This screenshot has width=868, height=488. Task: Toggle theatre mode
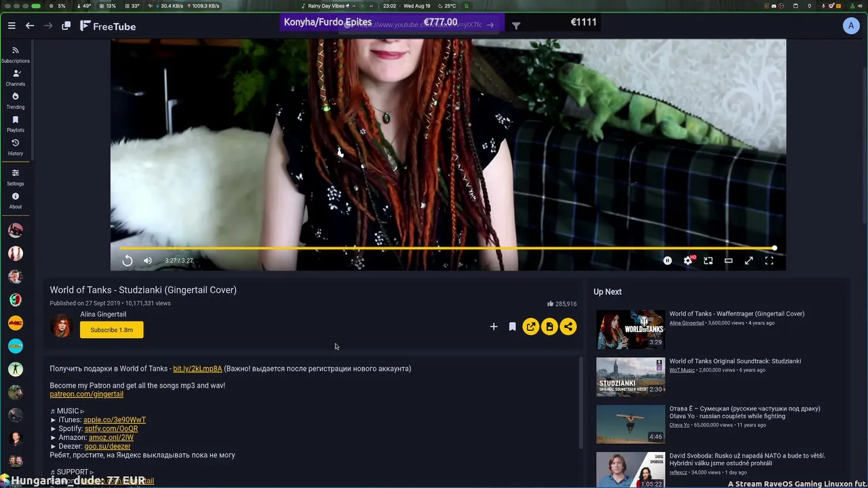728,261
